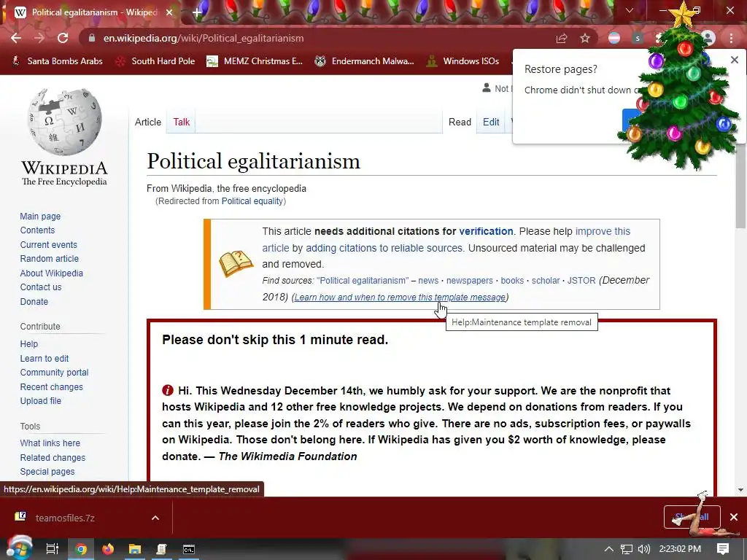Bookmark this page with star icon
Image resolution: width=747 pixels, height=560 pixels.
click(x=585, y=38)
